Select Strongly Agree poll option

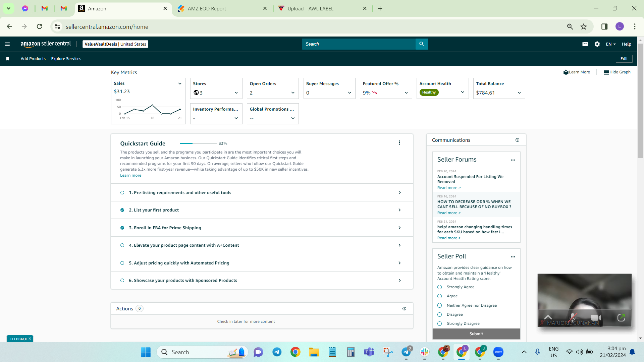[x=439, y=287]
